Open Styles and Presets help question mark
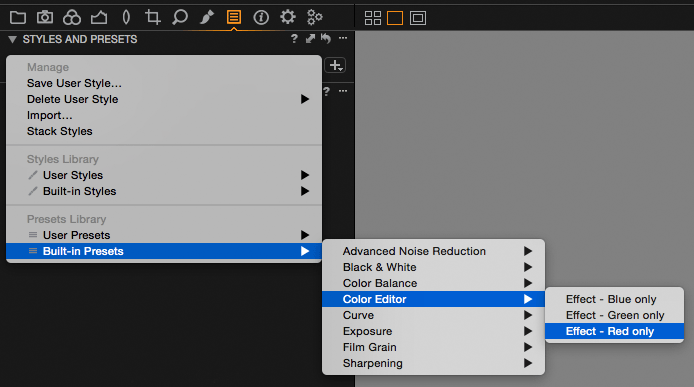Screen dimensions: 694x387 [294, 39]
